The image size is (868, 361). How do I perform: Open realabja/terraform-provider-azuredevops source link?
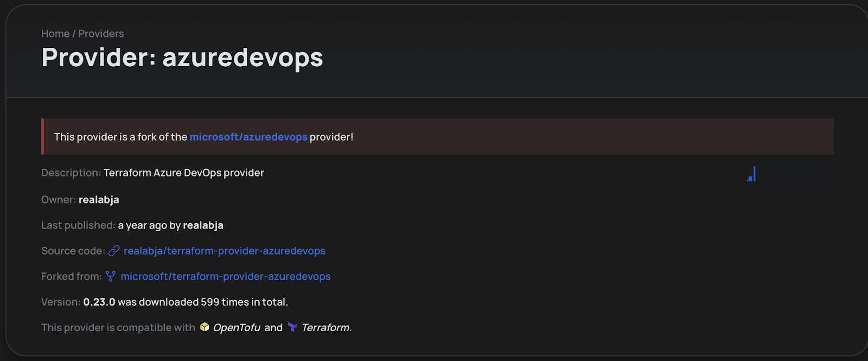click(x=225, y=251)
